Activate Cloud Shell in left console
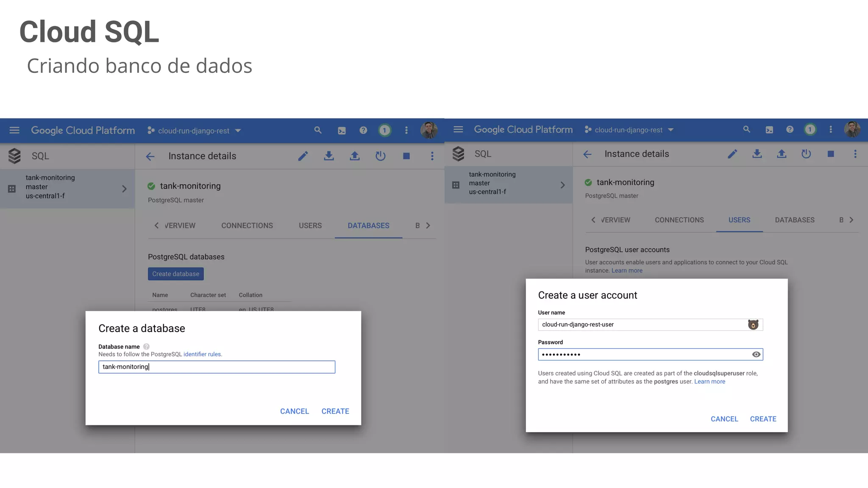The height and width of the screenshot is (488, 868). pos(342,131)
